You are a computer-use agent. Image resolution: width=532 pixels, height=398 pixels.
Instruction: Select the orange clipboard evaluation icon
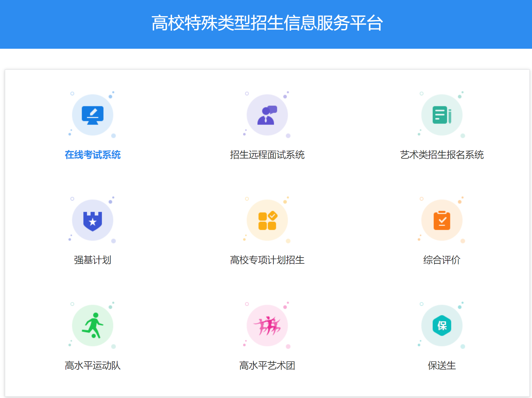(x=442, y=220)
